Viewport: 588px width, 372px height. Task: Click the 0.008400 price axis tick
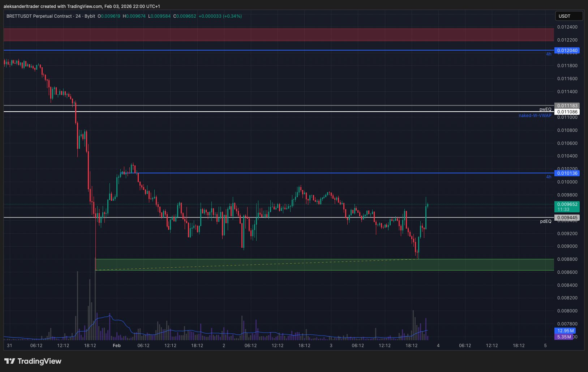tap(567, 285)
